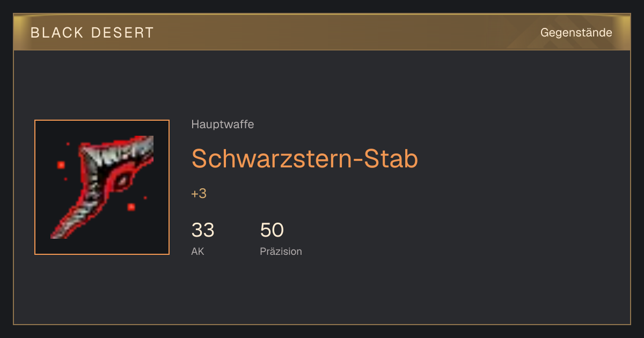
Task: Click the orange frame of the item thumbnail
Action: point(102,121)
